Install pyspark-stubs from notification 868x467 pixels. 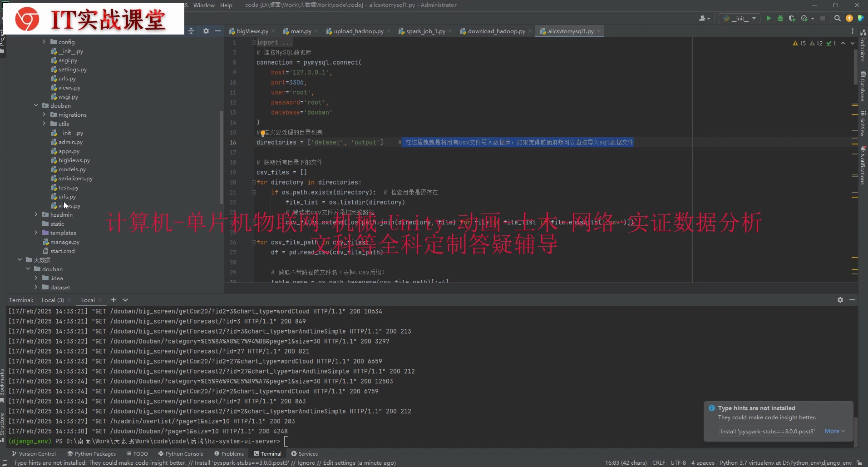(768, 431)
